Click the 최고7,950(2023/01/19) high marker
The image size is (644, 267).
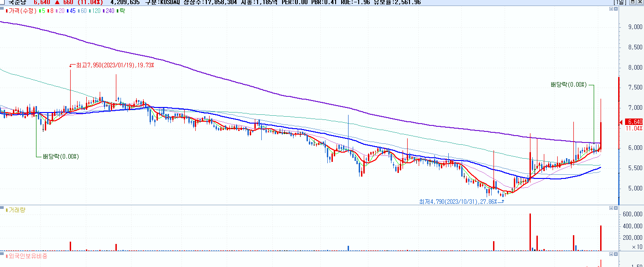tap(114, 65)
